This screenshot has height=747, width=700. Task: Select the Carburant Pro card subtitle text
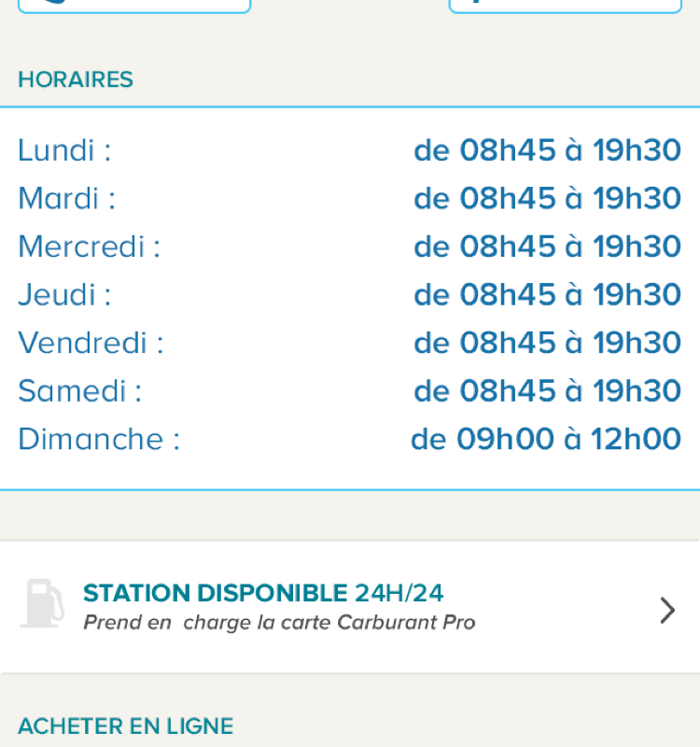(279, 623)
